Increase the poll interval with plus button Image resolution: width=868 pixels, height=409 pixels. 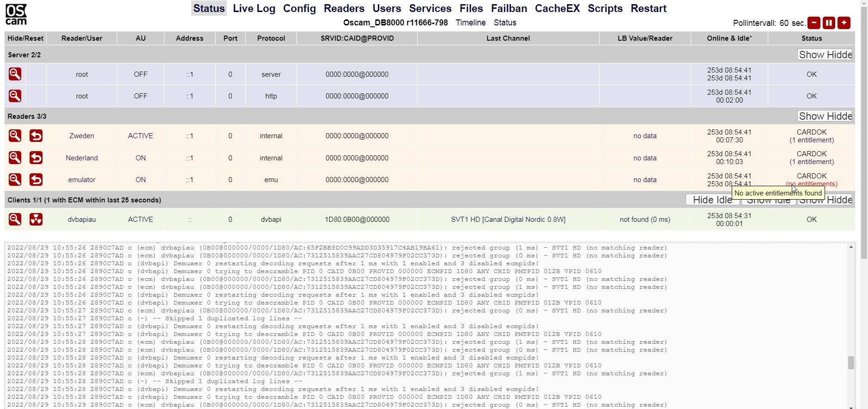(x=844, y=23)
